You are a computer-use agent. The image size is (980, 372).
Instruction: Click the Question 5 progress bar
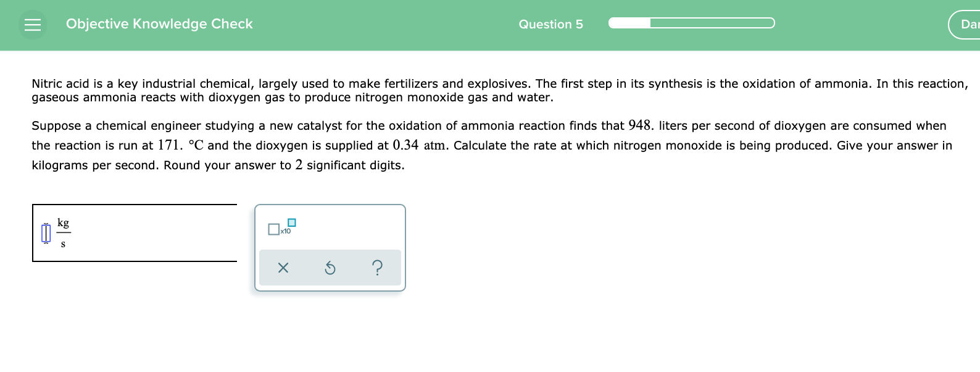[691, 23]
